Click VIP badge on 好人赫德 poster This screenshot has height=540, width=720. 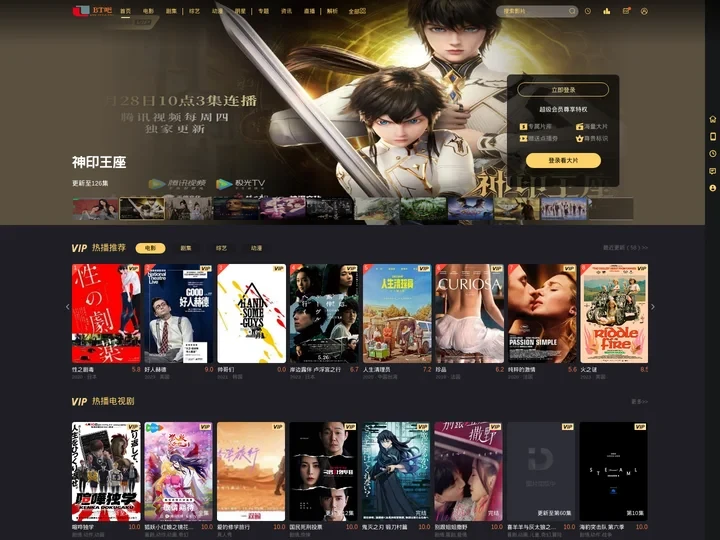(205, 268)
